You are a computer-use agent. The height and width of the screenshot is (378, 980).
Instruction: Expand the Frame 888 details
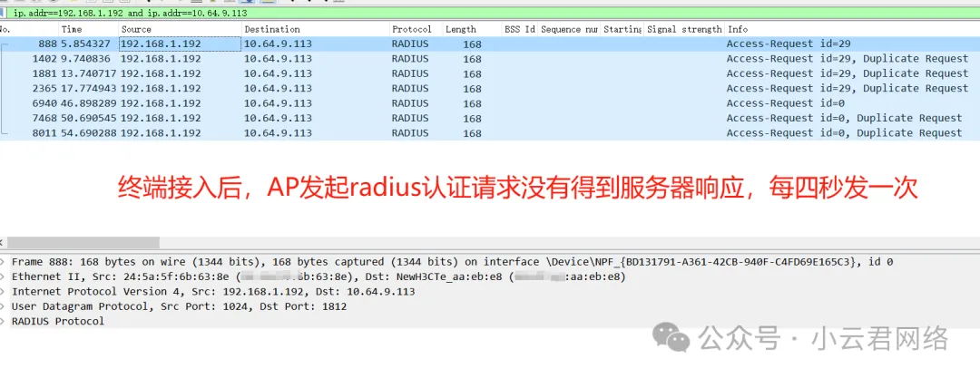[5, 262]
